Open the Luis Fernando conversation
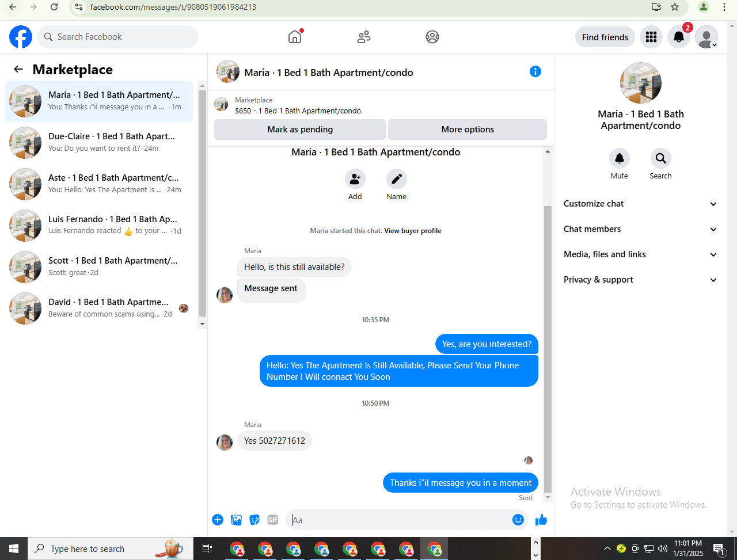Image resolution: width=737 pixels, height=560 pixels. coord(99,226)
